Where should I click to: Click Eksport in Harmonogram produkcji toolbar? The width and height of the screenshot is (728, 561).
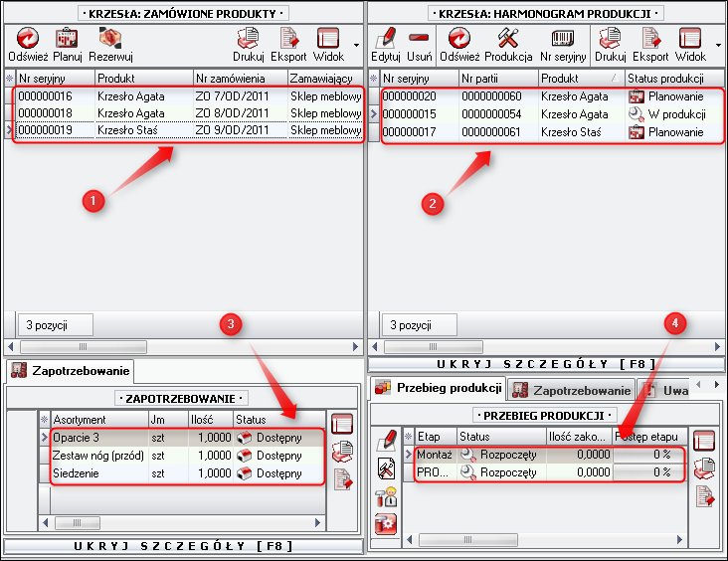click(x=650, y=45)
